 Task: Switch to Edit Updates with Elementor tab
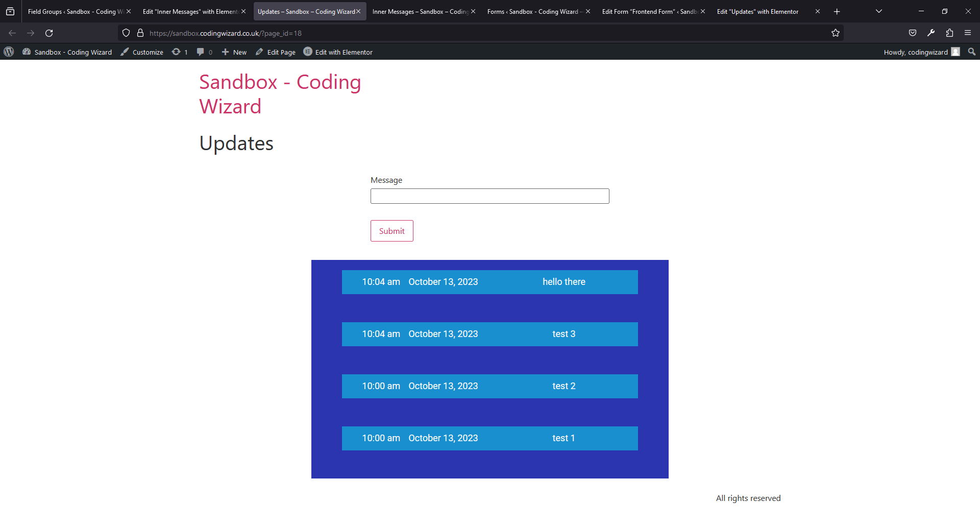coord(758,11)
